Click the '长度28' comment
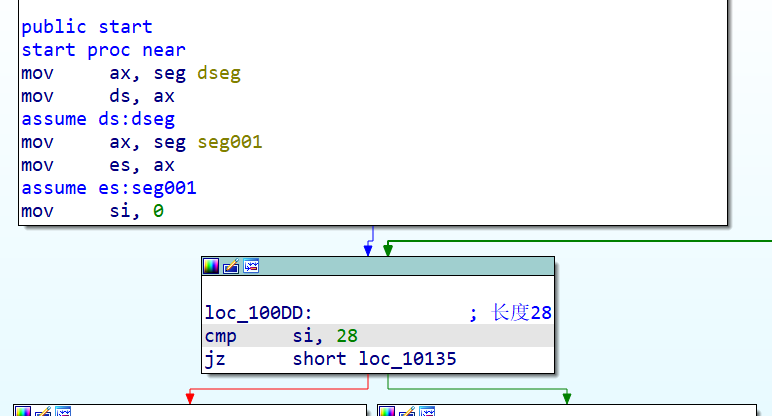Image resolution: width=772 pixels, height=416 pixels. 521,313
